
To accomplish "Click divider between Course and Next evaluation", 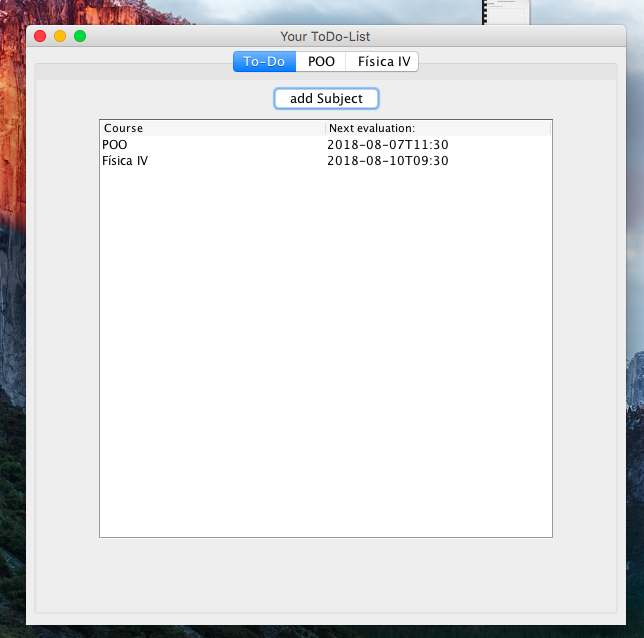I will point(325,128).
